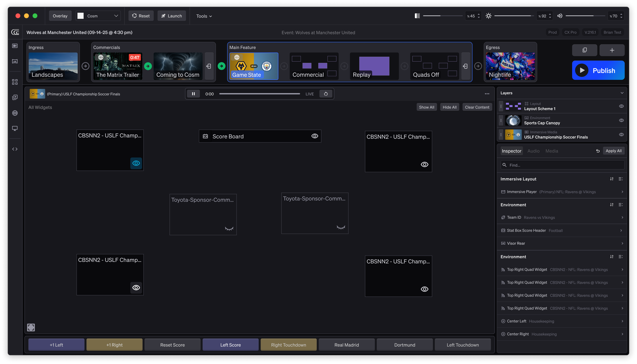Switch to the Audio tab
The width and height of the screenshot is (637, 364).
(533, 151)
